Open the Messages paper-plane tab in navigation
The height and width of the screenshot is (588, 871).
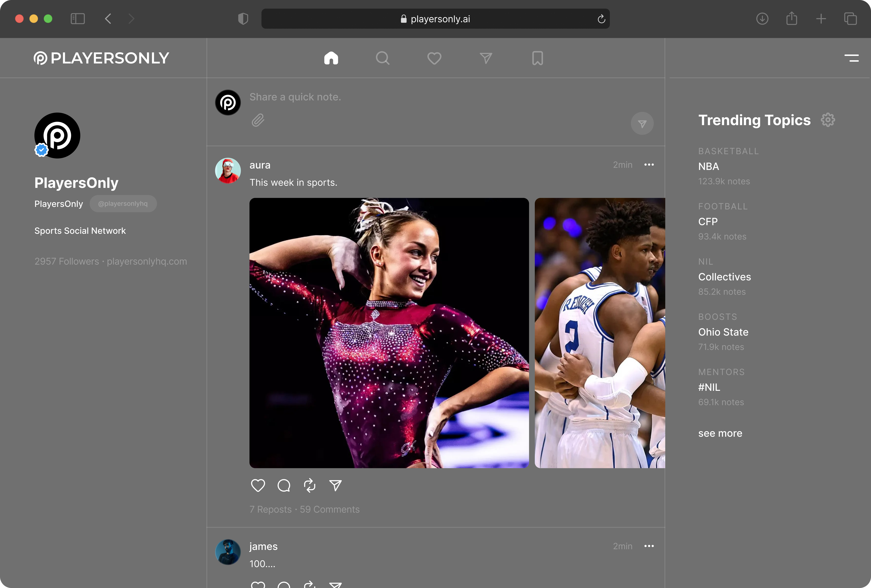(486, 58)
